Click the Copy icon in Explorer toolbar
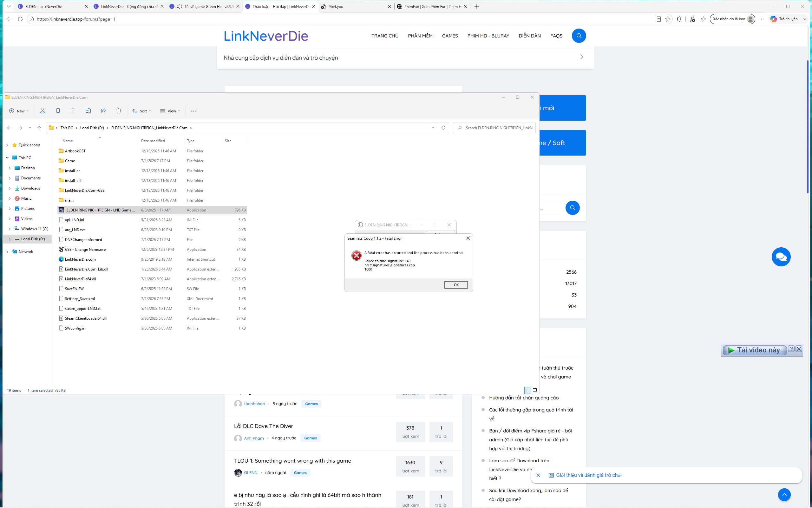The image size is (812, 508). click(58, 111)
